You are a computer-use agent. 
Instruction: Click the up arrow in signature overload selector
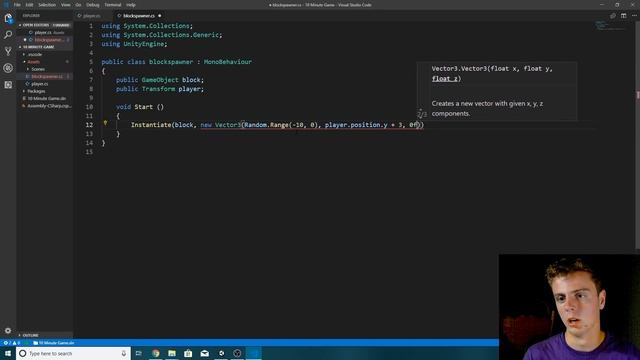click(x=420, y=110)
